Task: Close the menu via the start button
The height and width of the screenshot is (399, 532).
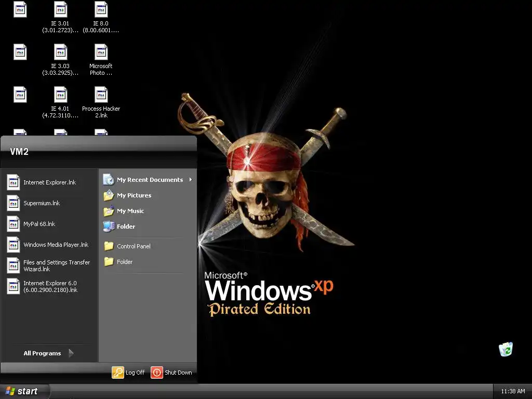Action: pos(24,391)
